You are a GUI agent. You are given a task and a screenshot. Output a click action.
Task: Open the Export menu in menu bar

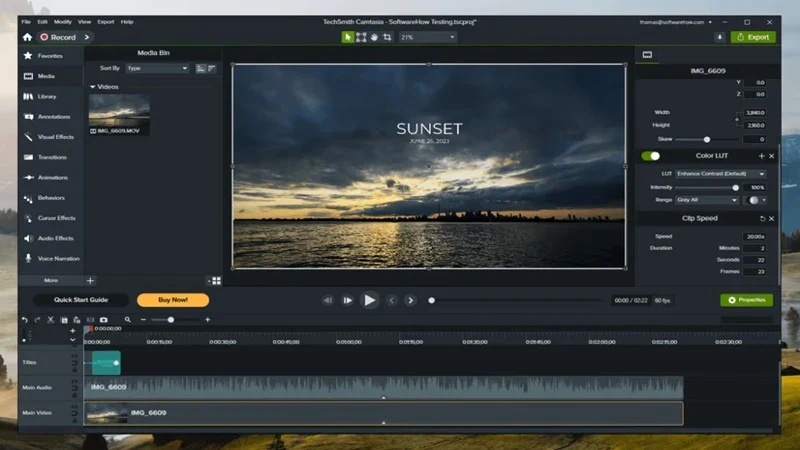(106, 22)
